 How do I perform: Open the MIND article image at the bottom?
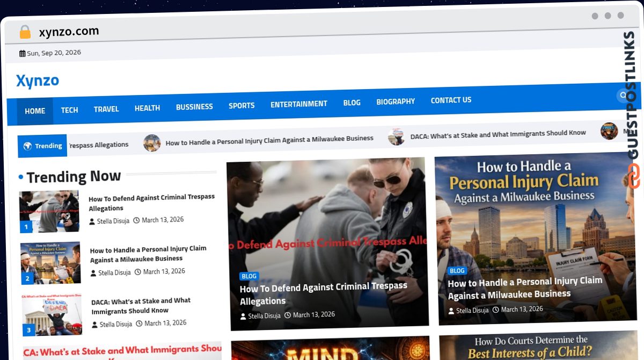tap(331, 349)
